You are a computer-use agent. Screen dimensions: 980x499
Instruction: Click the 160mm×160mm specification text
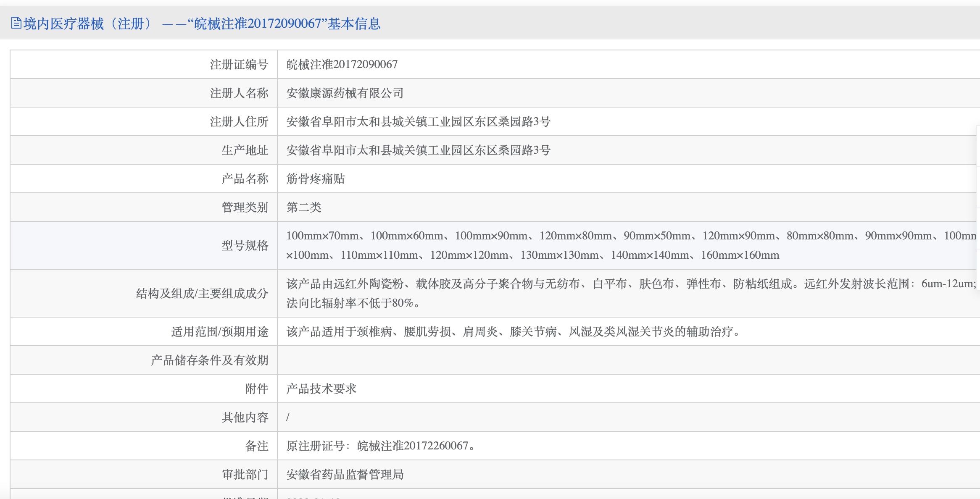tap(740, 255)
